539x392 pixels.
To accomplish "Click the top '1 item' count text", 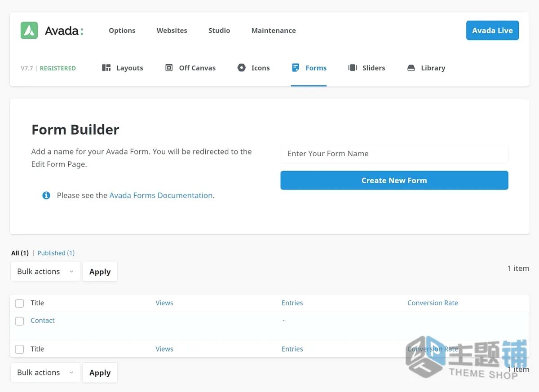I will pos(518,268).
